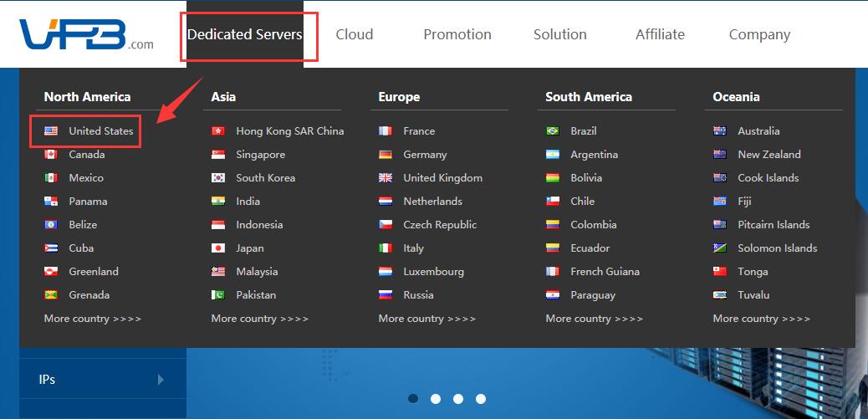Go to Indonesia servers
This screenshot has width=868, height=419.
pos(259,225)
